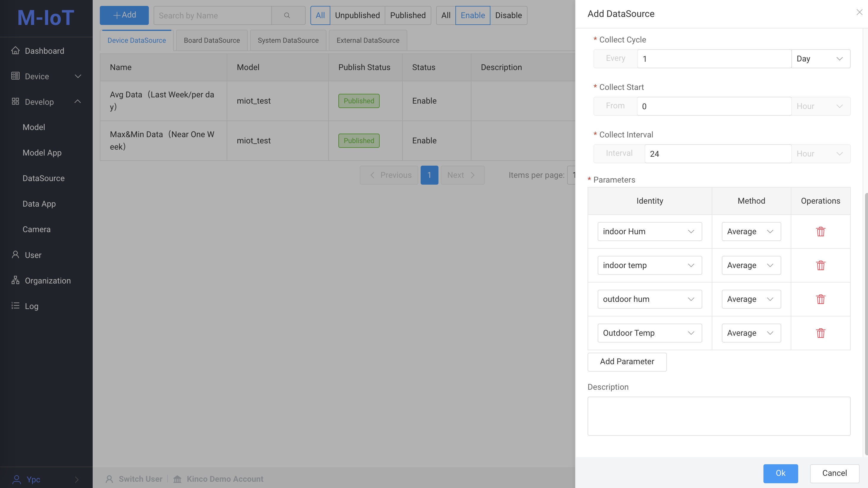
Task: Click the Description text area
Action: pyautogui.click(x=719, y=416)
